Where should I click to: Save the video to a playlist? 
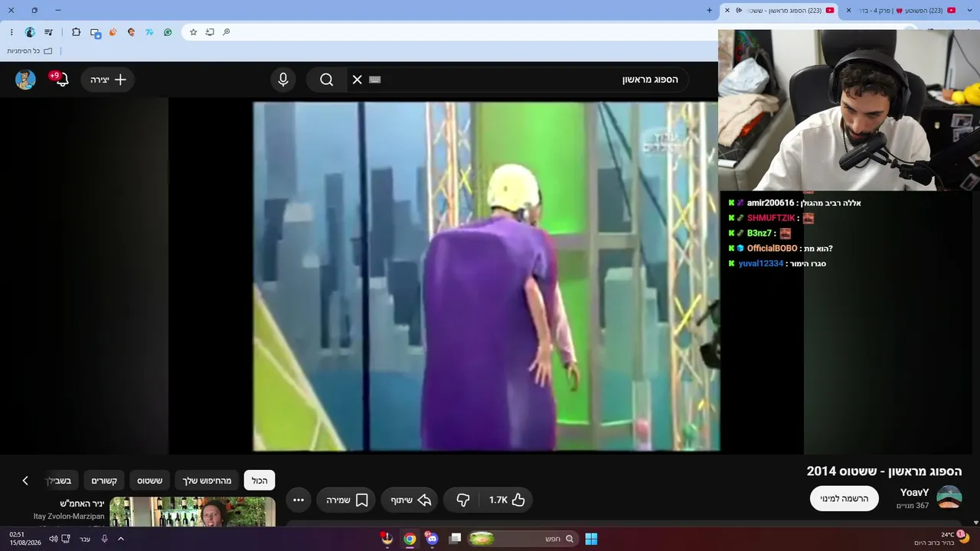[346, 500]
